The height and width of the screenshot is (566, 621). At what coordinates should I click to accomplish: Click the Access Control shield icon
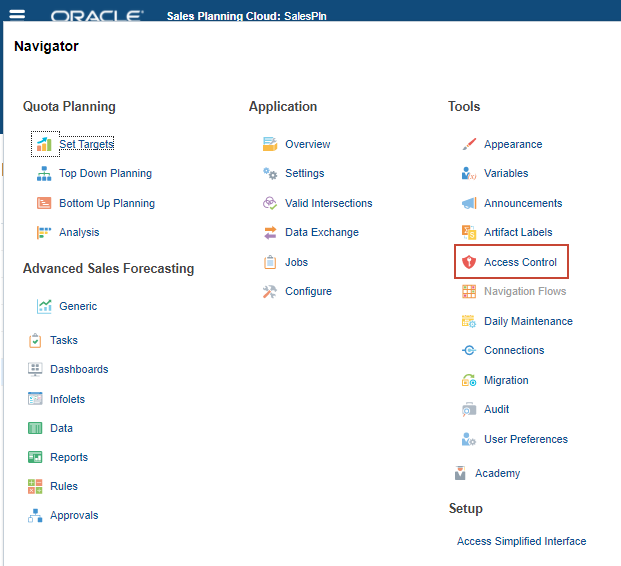[x=468, y=262]
